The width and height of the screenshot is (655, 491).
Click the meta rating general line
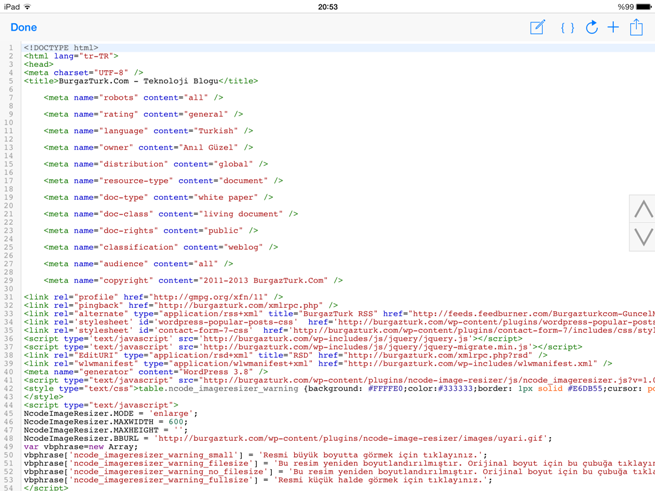(143, 114)
